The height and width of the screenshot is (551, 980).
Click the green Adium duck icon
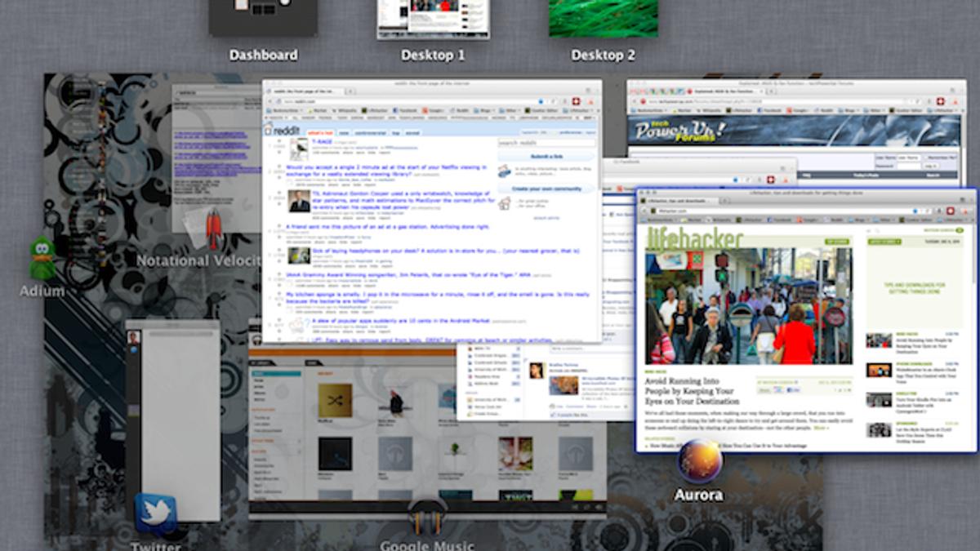(x=42, y=259)
